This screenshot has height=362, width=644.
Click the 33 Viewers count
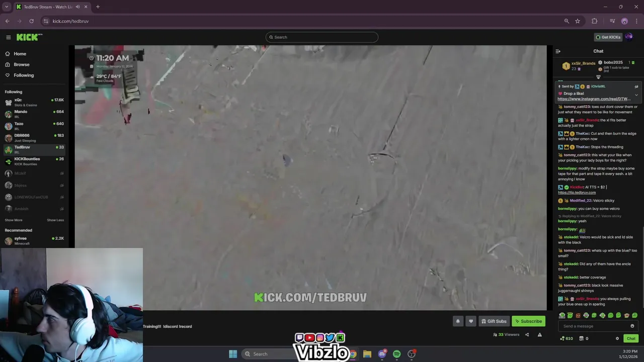tap(506, 335)
